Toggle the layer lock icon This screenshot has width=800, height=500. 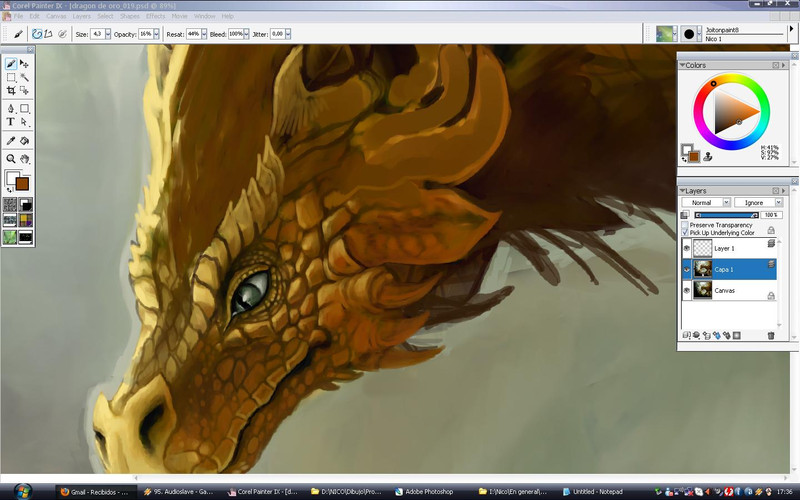[771, 231]
